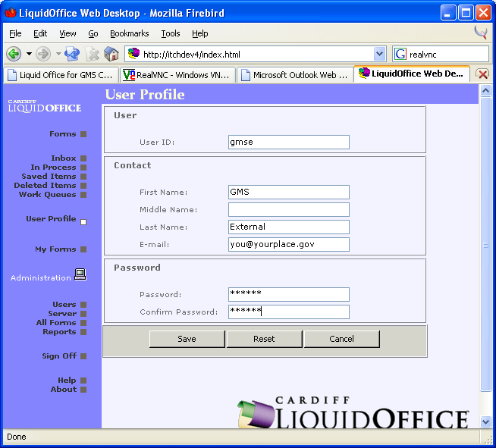
Task: Click the square marker beside Sign Off
Action: (83, 356)
